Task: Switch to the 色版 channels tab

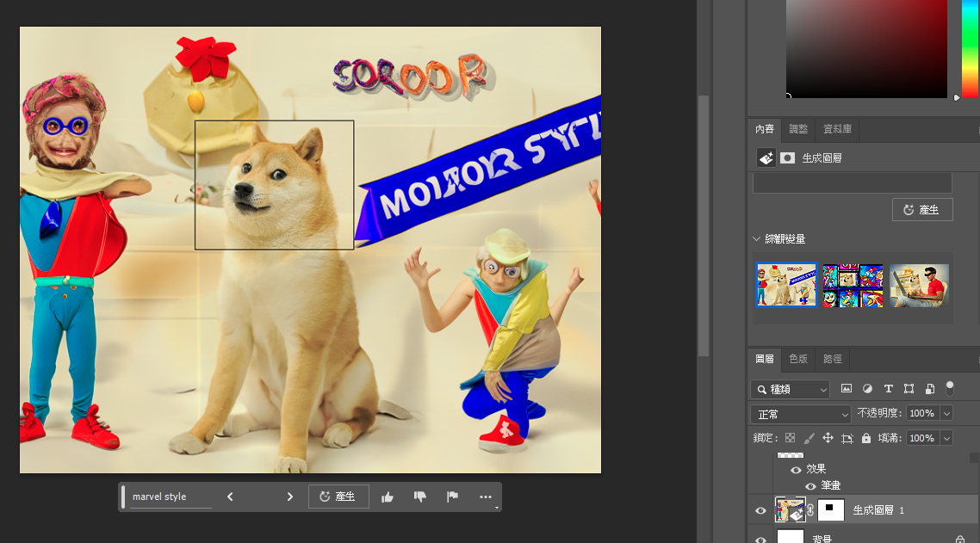Action: point(798,359)
